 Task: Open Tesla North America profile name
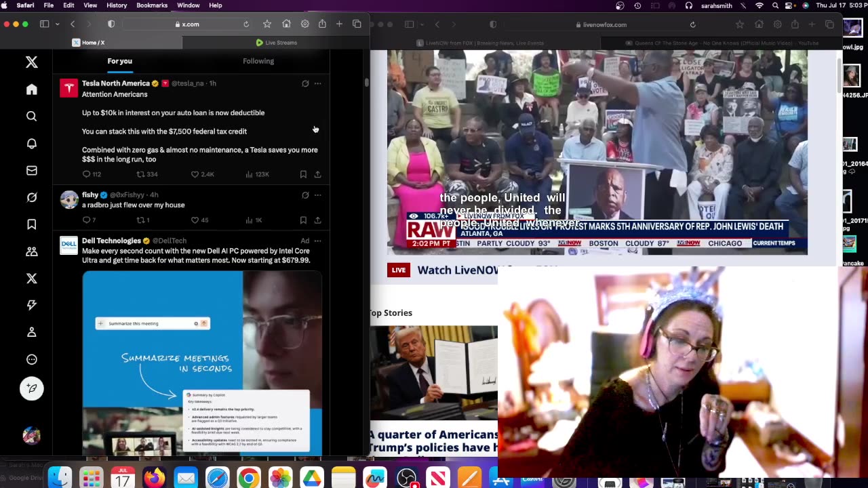(x=116, y=83)
